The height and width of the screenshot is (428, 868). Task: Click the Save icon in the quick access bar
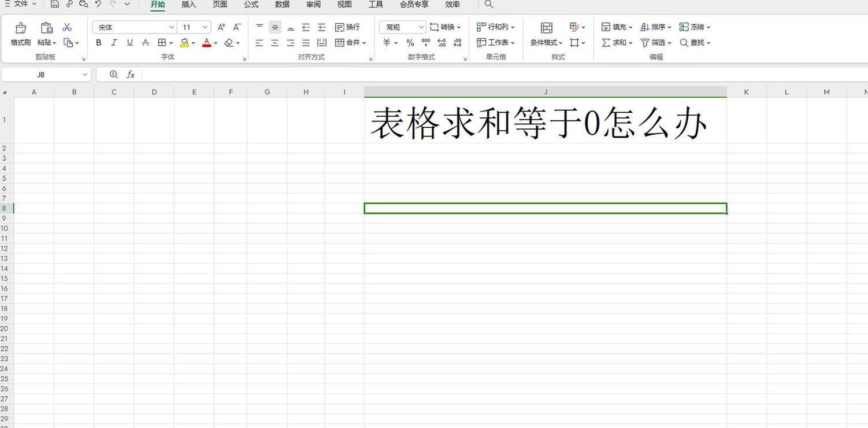pyautogui.click(x=54, y=4)
